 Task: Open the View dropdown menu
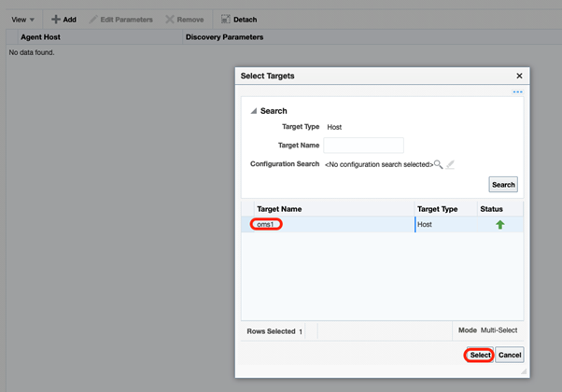pos(23,19)
